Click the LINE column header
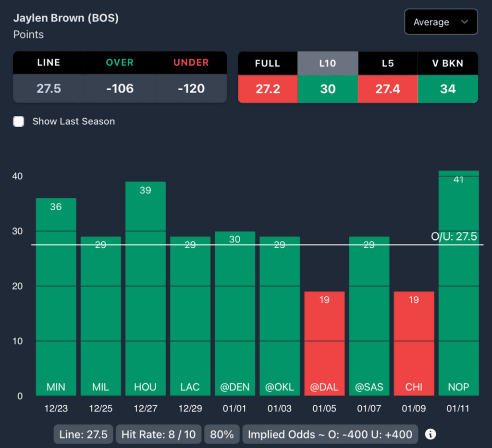Screen dimensions: 492x448 click(x=49, y=62)
